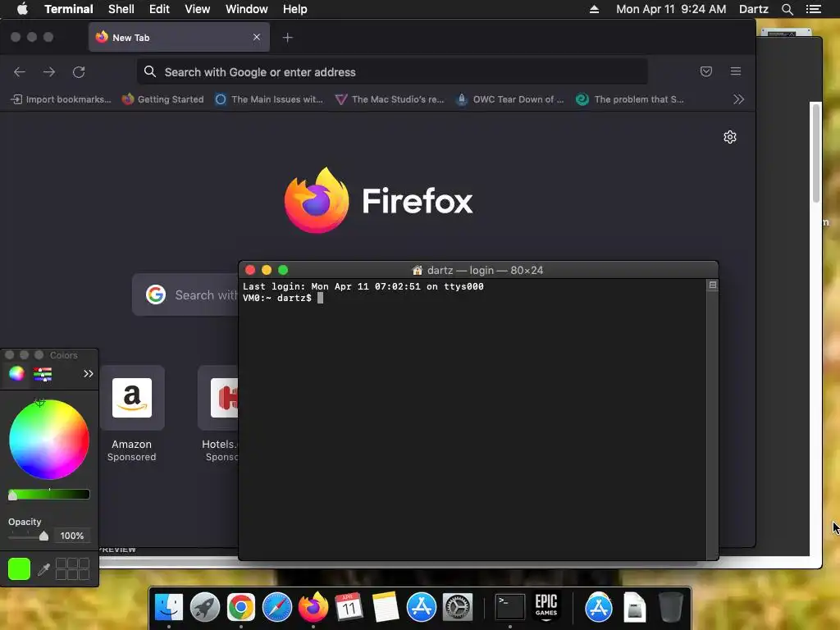Open the Terminal application menu
Viewport: 840px width, 630px height.
[x=69, y=9]
